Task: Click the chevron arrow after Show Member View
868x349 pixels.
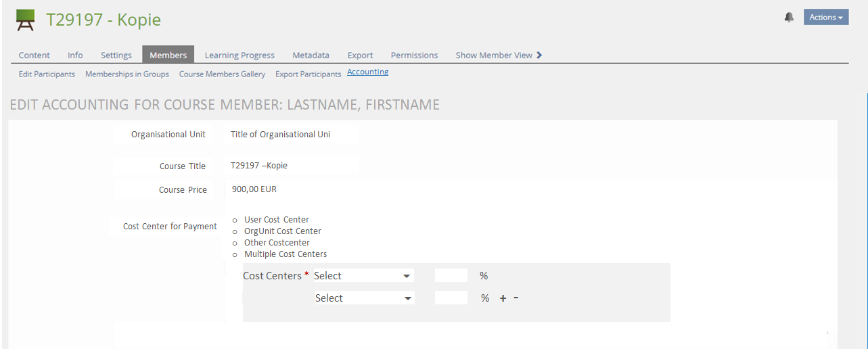Action: coord(539,55)
